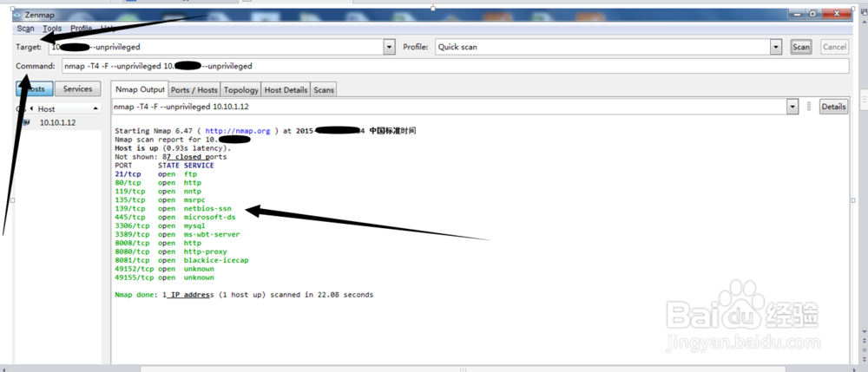Image resolution: width=868 pixels, height=372 pixels.
Task: Click the Cancel button
Action: pyautogui.click(x=834, y=47)
